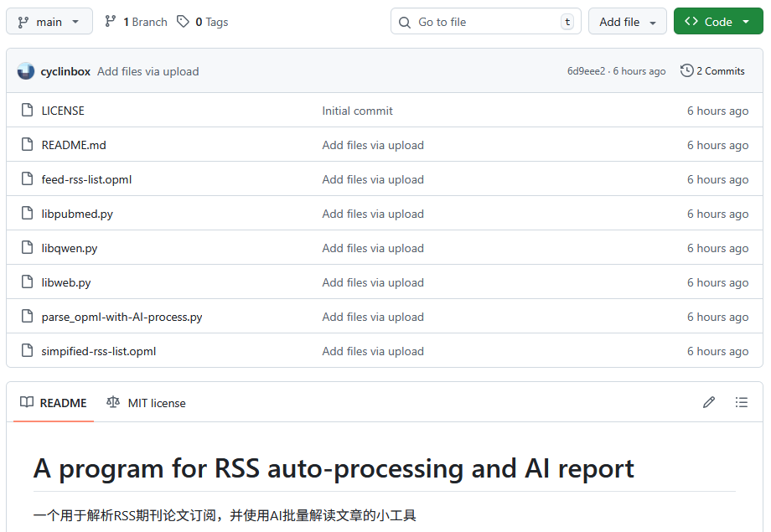The width and height of the screenshot is (771, 532).
Task: Open parse_opml-with-AI-process.py file
Action: (122, 317)
